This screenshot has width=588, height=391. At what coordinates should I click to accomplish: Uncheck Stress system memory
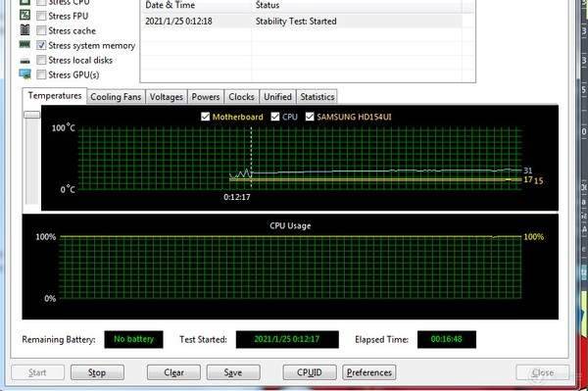point(41,45)
